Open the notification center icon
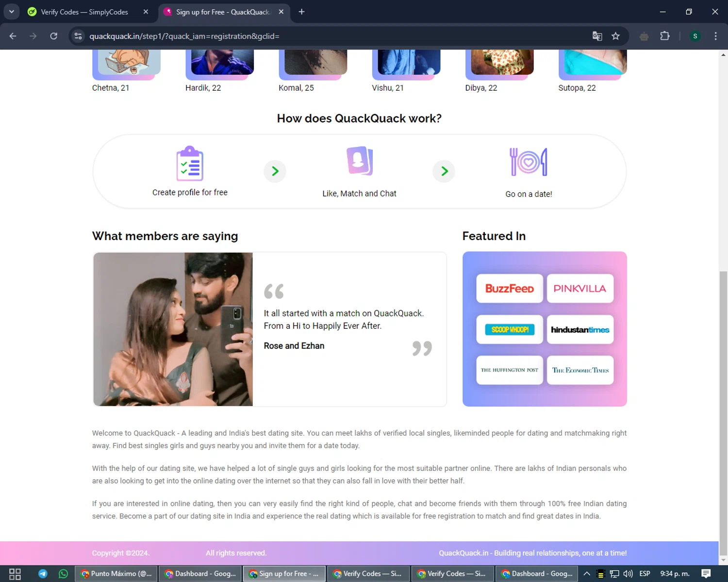The width and height of the screenshot is (728, 582). (706, 574)
